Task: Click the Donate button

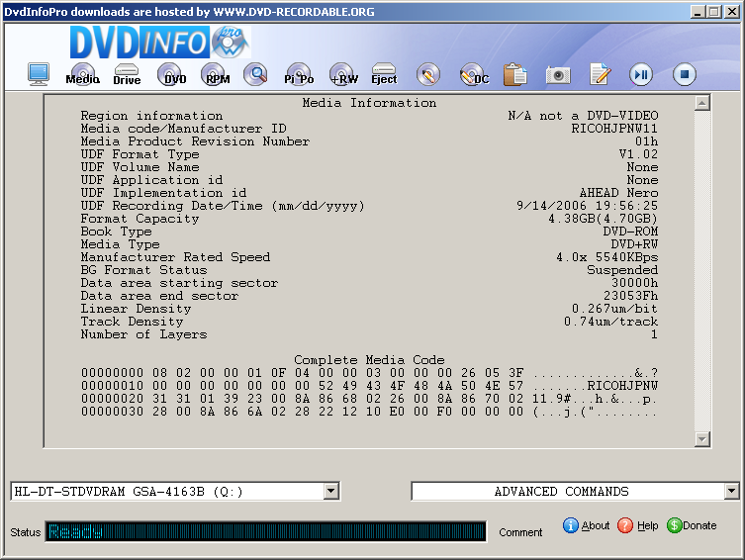Action: click(692, 525)
